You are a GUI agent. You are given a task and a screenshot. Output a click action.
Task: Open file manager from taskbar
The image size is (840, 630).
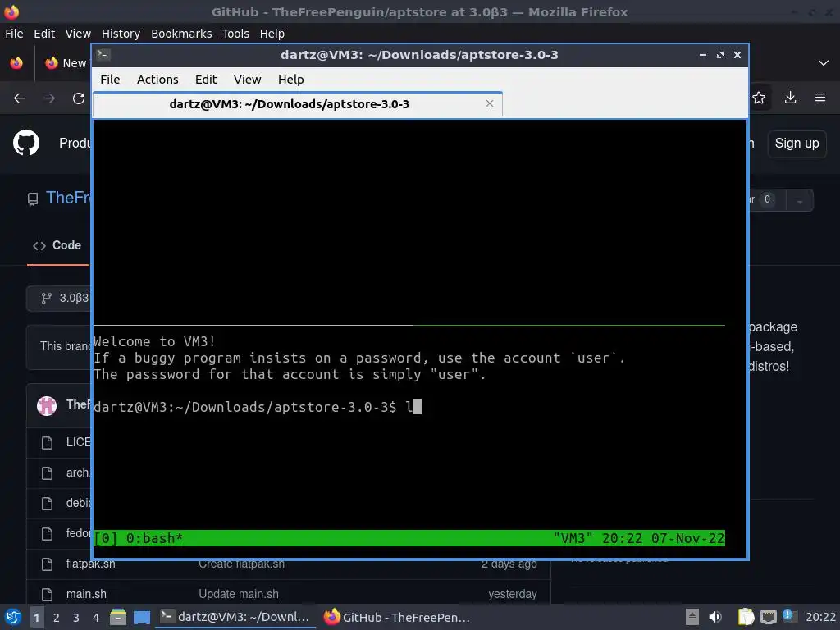pyautogui.click(x=118, y=617)
